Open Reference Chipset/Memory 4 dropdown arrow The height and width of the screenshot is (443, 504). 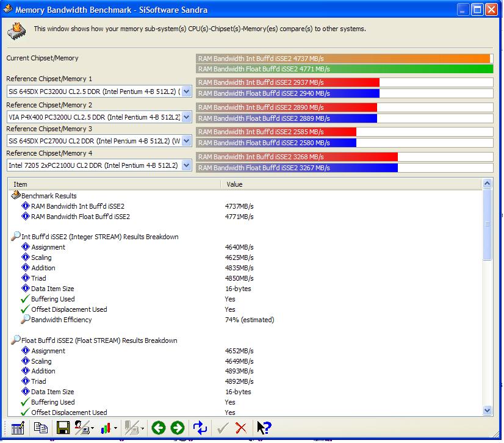187,165
